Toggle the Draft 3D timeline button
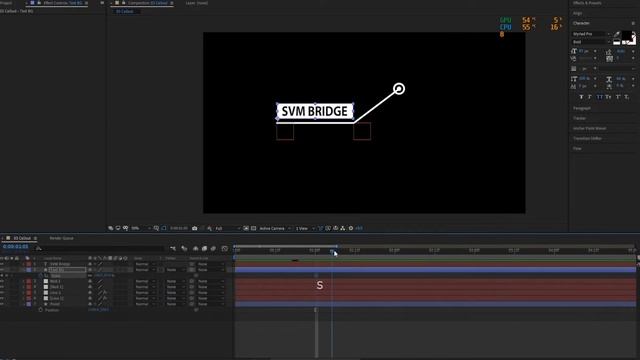Image resolution: width=640 pixels, height=360 pixels. (184, 248)
